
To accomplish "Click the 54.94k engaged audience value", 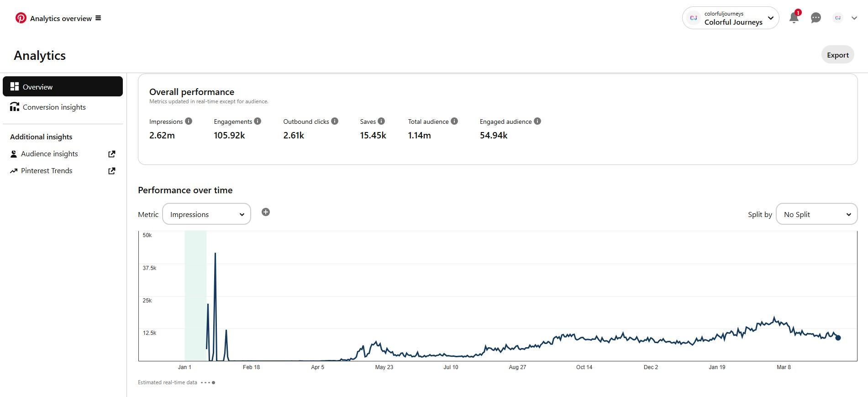I will 494,135.
